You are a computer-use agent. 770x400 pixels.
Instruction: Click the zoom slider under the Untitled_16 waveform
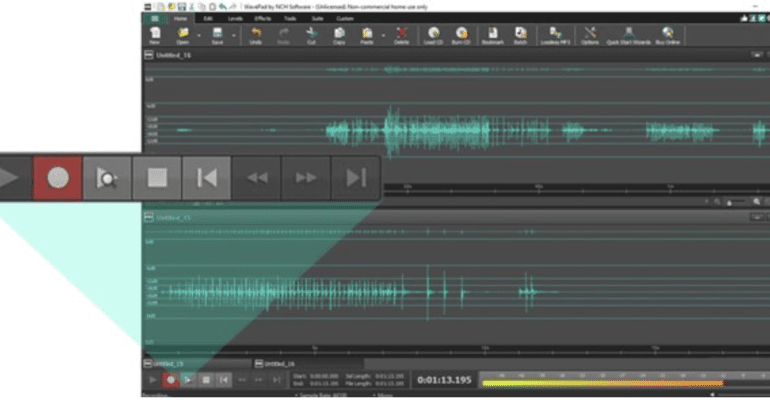(x=737, y=202)
